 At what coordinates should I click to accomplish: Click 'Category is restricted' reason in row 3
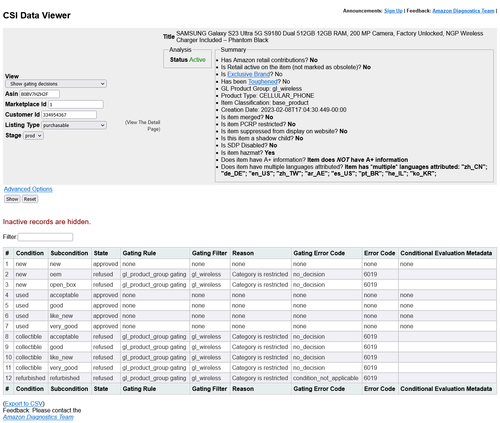(x=261, y=285)
